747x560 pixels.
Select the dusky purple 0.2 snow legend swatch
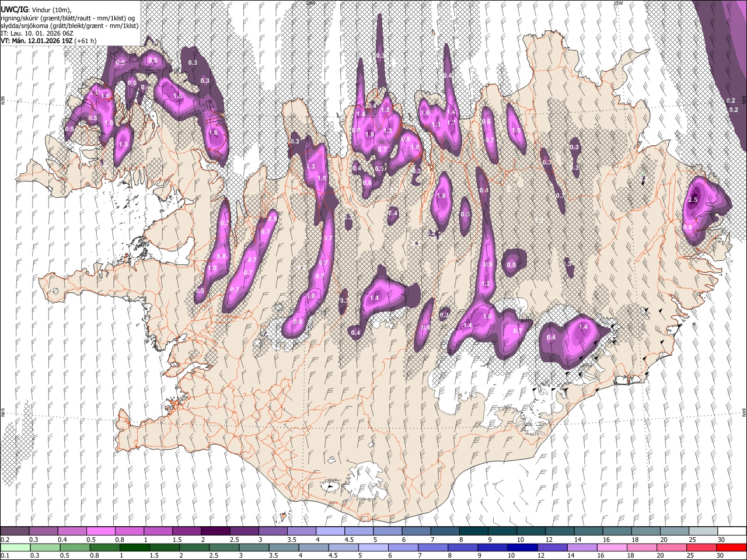15,531
